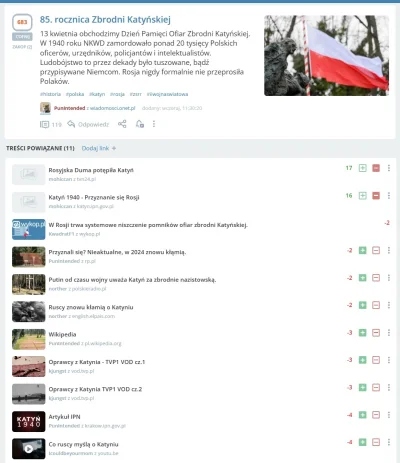Upvote Oprawcy z Katynia cz.1

tap(362, 360)
